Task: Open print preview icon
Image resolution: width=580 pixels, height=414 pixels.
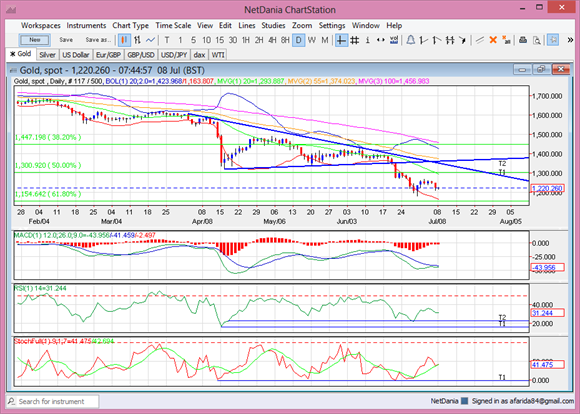Action: pos(536,40)
